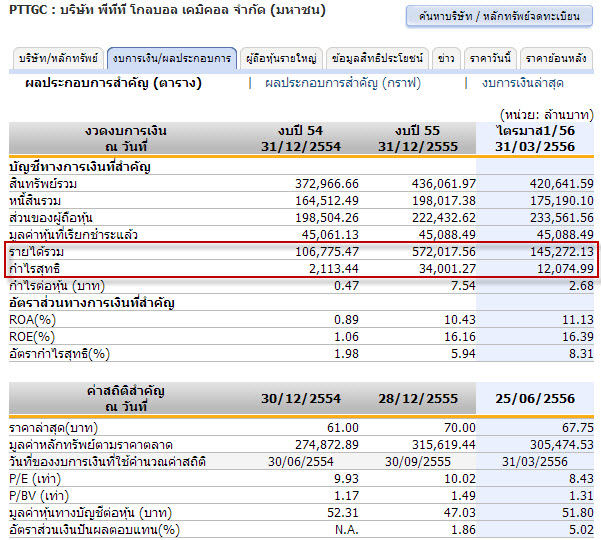This screenshot has height=540, width=601.
Task: Click the ราคาล่าสุด(บาท) row label
Action: pos(53,428)
